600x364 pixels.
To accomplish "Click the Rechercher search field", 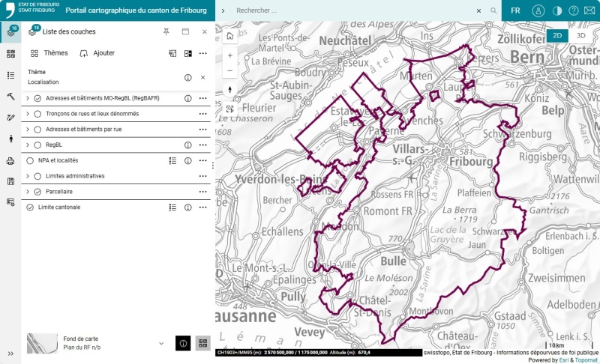I will [x=352, y=11].
